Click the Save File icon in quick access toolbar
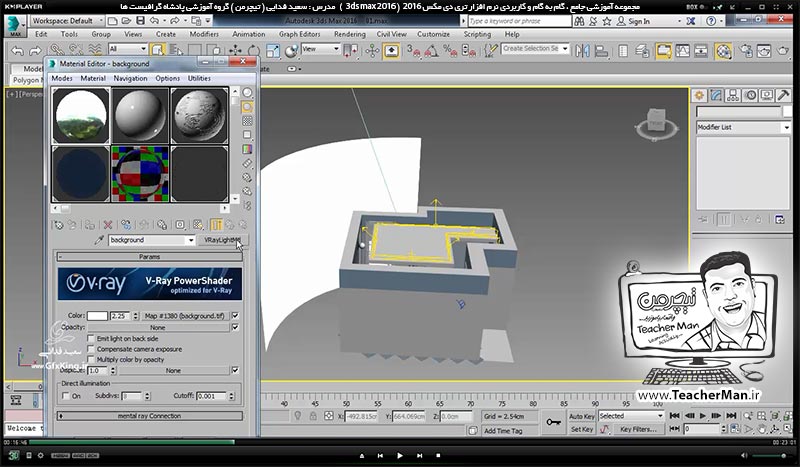The height and width of the screenshot is (467, 800). (x=140, y=21)
